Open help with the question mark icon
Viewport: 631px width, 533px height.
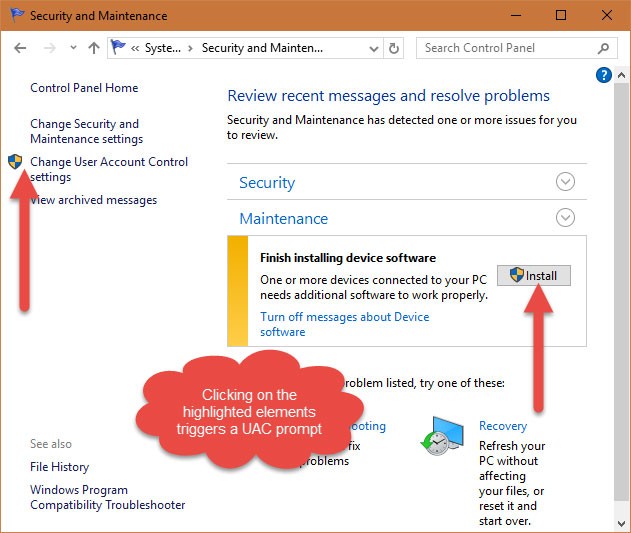(604, 75)
